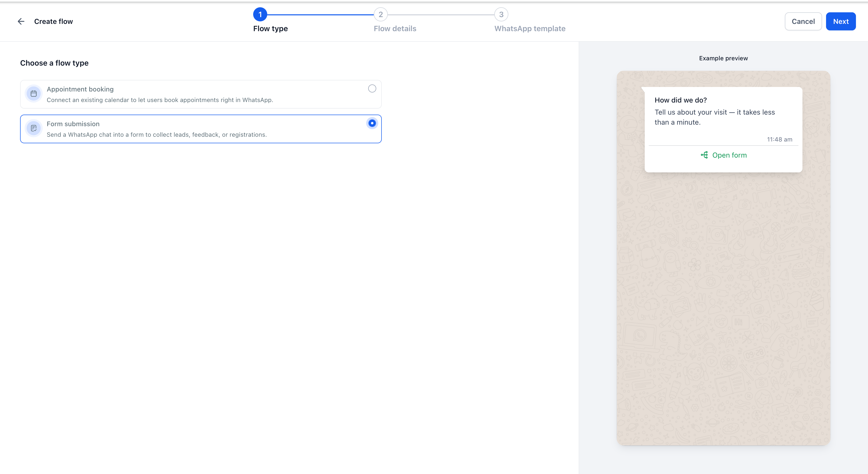Jump to step 2 Flow details

pyautogui.click(x=381, y=15)
